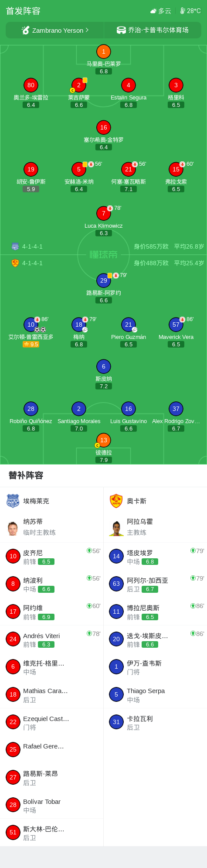Open substitute 皮齐尼 number 10 row

[x=52, y=557]
